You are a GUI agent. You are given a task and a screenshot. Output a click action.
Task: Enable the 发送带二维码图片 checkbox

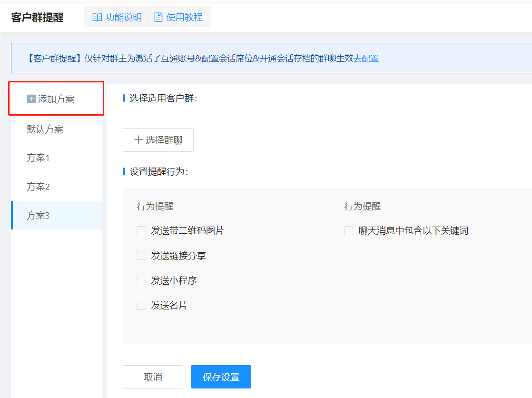click(141, 230)
